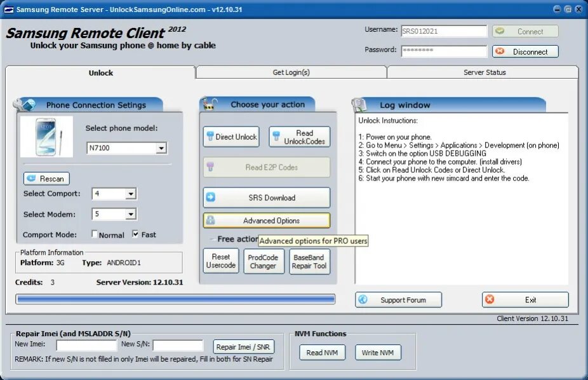Click the Choose your action padlock icon
The width and height of the screenshot is (588, 380).
(x=209, y=104)
